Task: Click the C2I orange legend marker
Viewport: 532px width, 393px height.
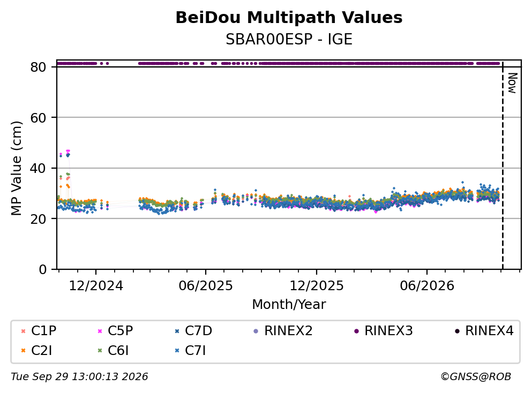Action: point(23,351)
